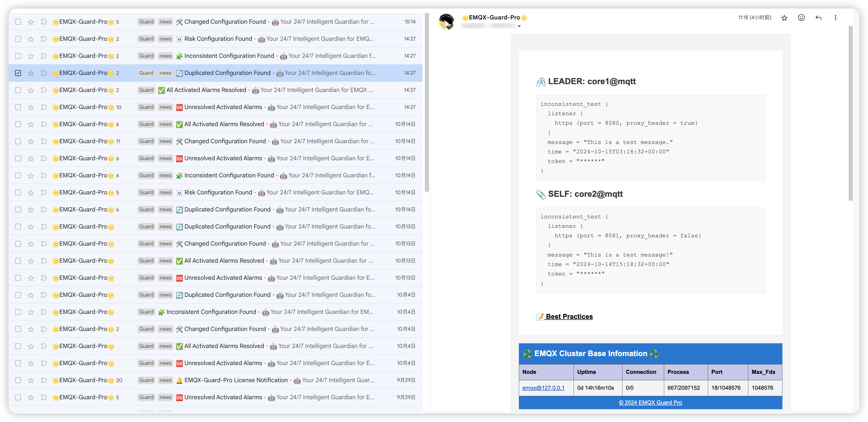
Task: Mark 15:14 Changed Configuration email as important
Action: pyautogui.click(x=43, y=22)
